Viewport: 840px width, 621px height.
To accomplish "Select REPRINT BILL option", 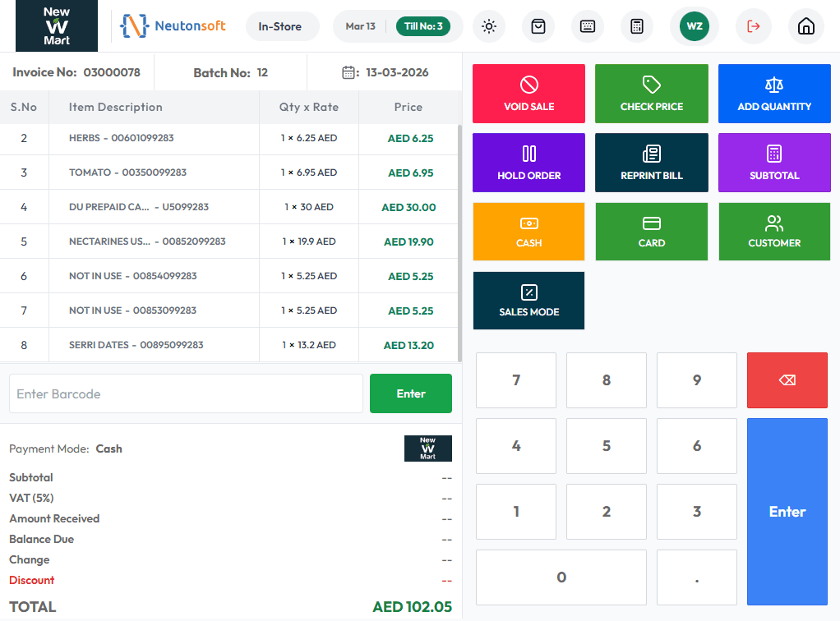I will pos(652,163).
